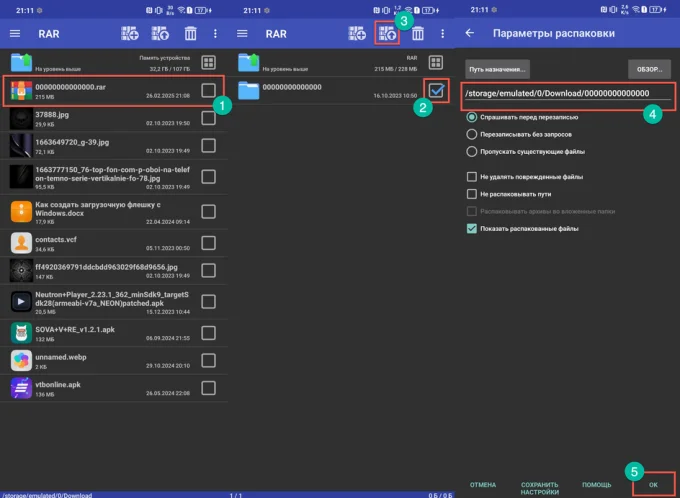680x498 pixels.
Task: Tap the ПОМОЩЬ button
Action: click(x=597, y=485)
